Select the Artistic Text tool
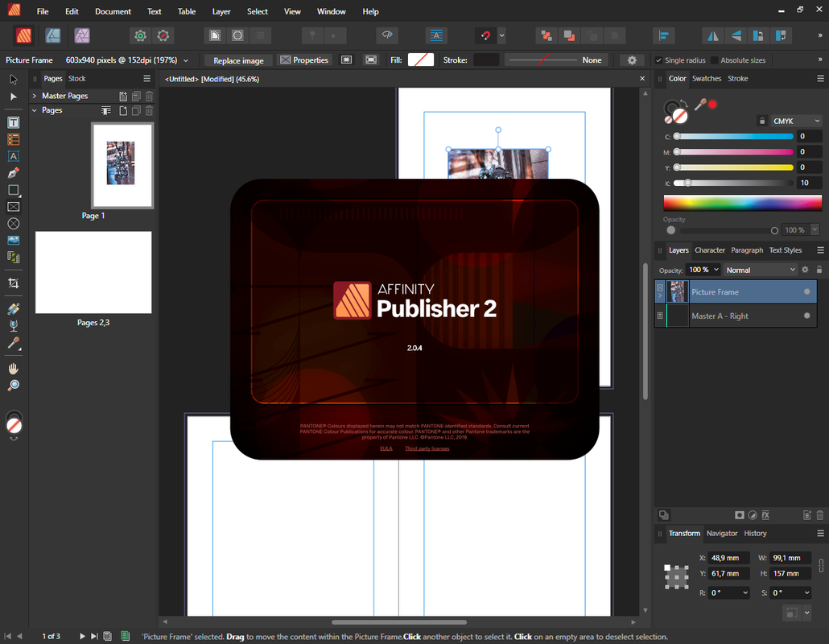 coord(13,156)
